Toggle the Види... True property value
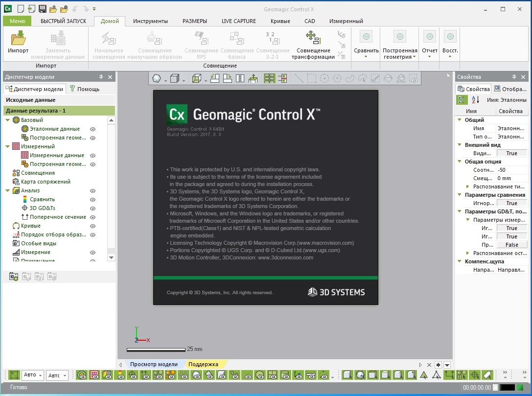Viewport: 532px width, 396px height. pyautogui.click(x=511, y=153)
